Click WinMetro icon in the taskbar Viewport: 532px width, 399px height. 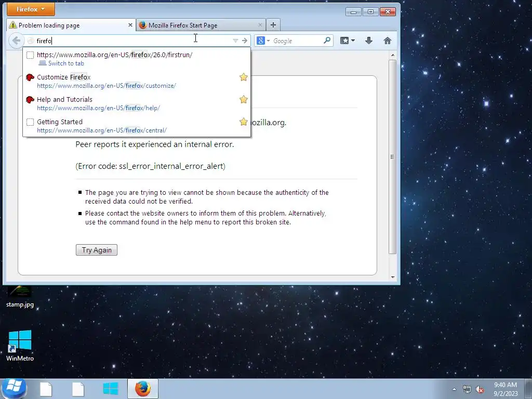(111, 389)
